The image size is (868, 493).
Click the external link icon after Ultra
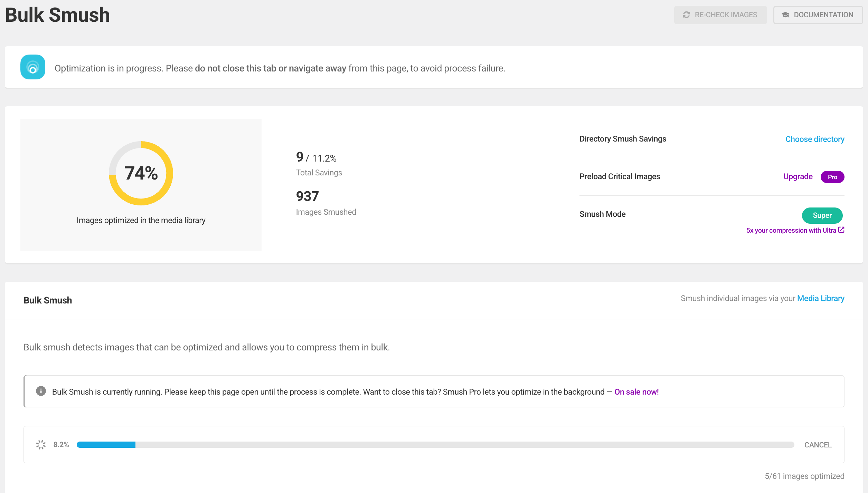click(x=841, y=230)
